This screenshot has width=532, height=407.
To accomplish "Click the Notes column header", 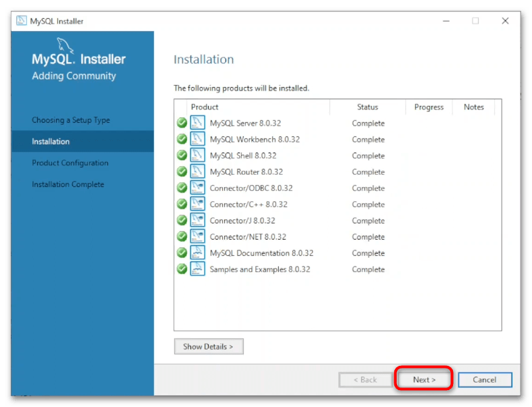I will 474,107.
